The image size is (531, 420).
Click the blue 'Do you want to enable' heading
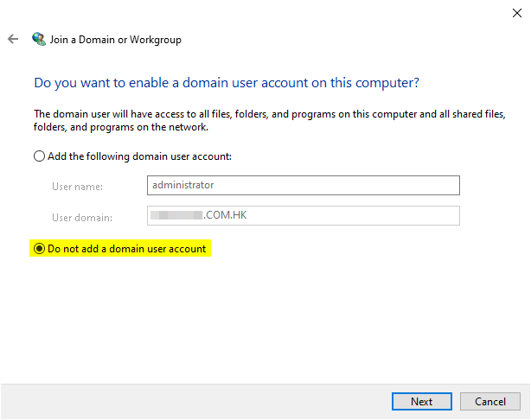click(227, 84)
